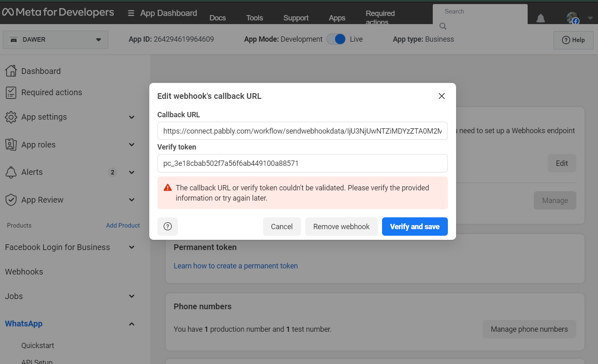Click the 'Phone numbers' heading
The height and width of the screenshot is (364, 598).
pyautogui.click(x=202, y=306)
